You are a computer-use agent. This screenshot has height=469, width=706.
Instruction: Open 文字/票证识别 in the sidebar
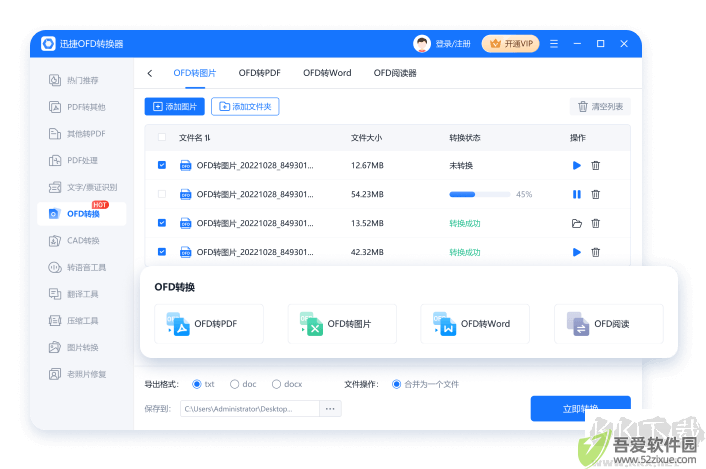coord(83,187)
